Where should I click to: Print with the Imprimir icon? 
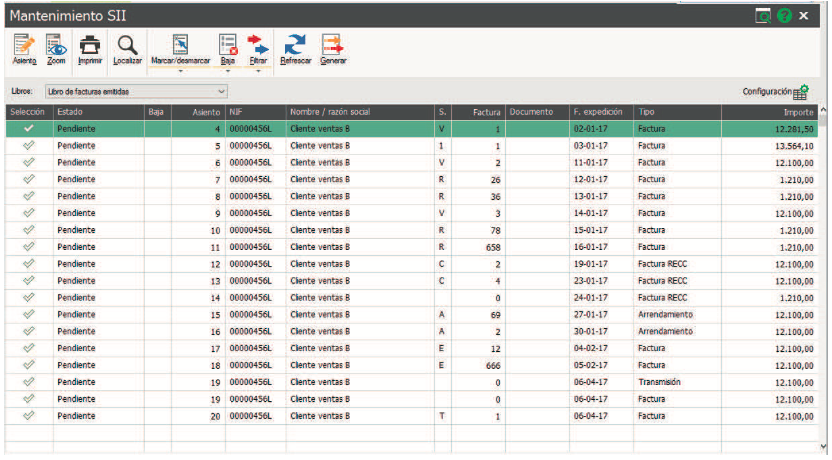tap(90, 50)
